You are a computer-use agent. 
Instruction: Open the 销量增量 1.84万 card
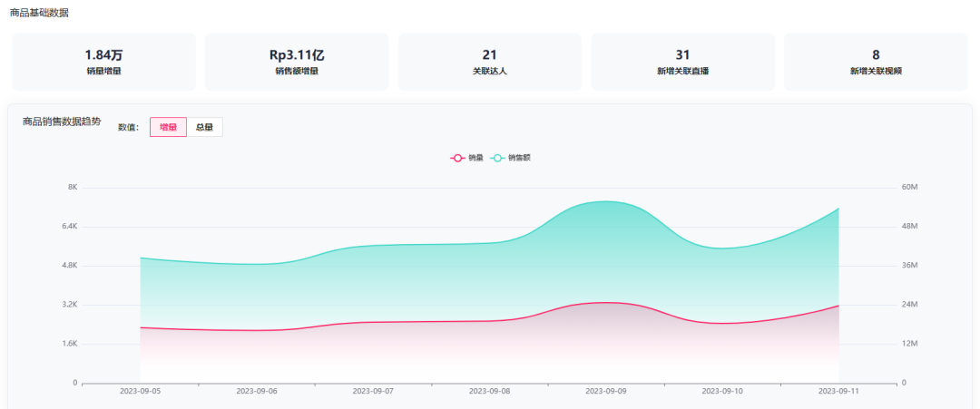103,62
